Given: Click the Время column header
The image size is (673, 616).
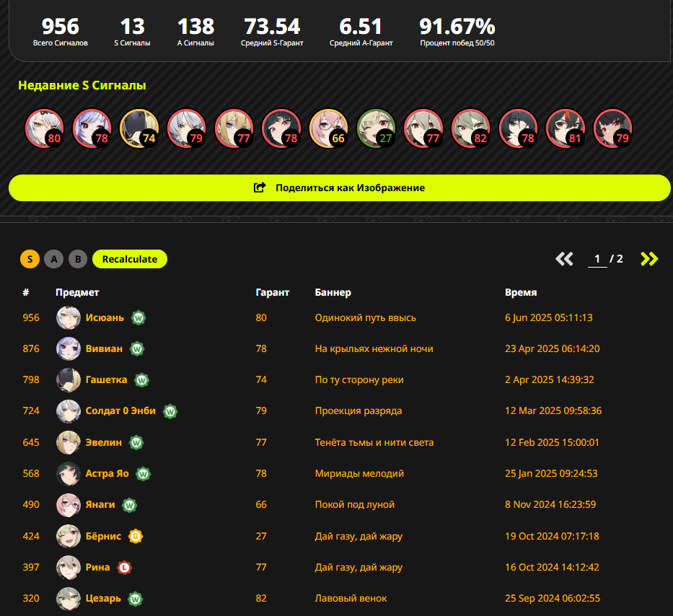Looking at the screenshot, I should [x=521, y=292].
